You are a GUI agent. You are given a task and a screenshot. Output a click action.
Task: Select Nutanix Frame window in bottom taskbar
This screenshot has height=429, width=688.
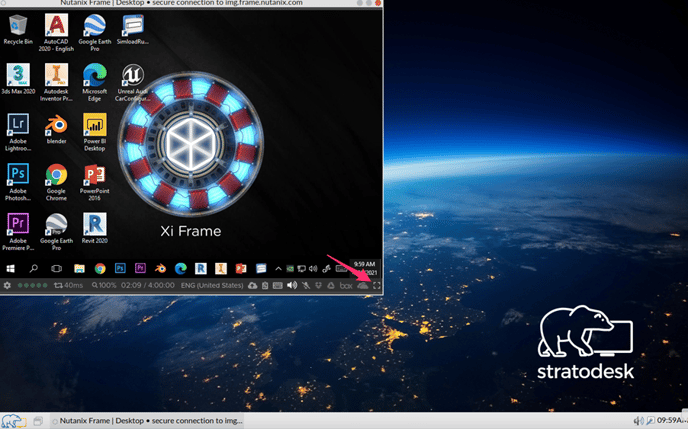148,421
